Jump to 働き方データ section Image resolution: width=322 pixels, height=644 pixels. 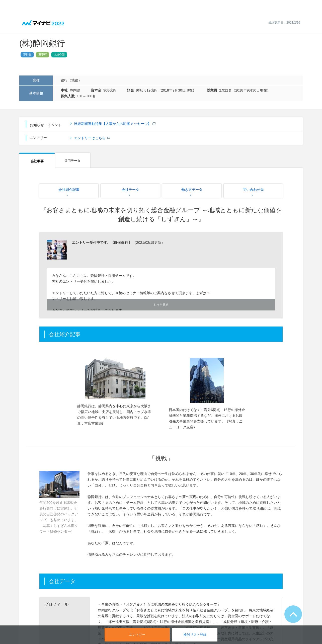click(192, 191)
